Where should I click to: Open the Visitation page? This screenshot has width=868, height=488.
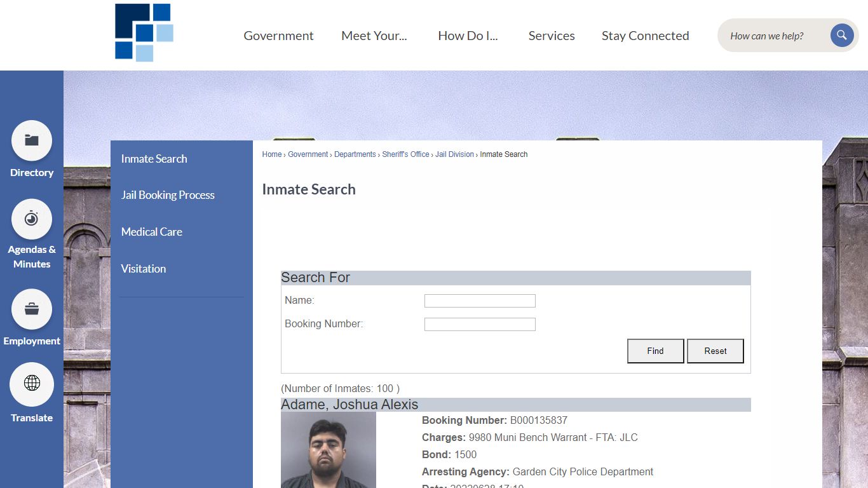[x=143, y=269]
